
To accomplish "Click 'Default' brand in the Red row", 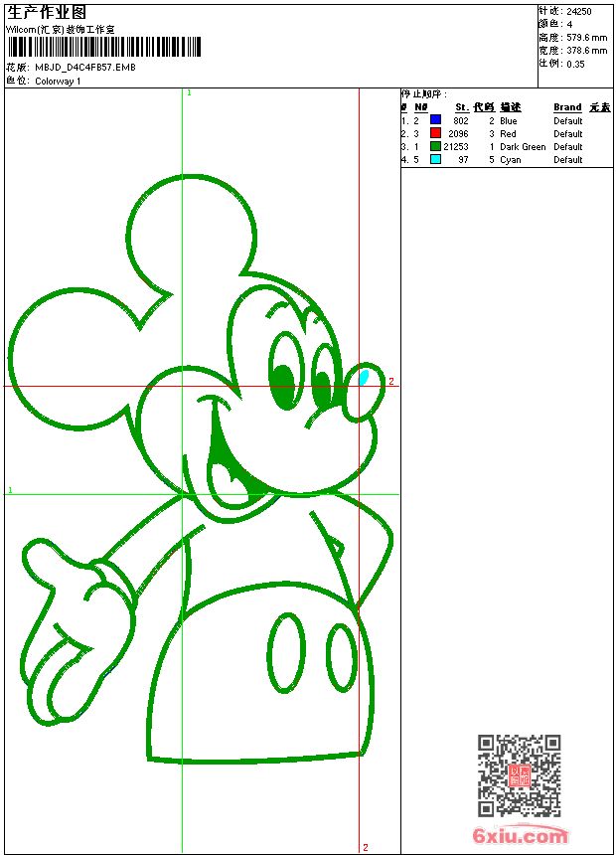I will [x=568, y=134].
